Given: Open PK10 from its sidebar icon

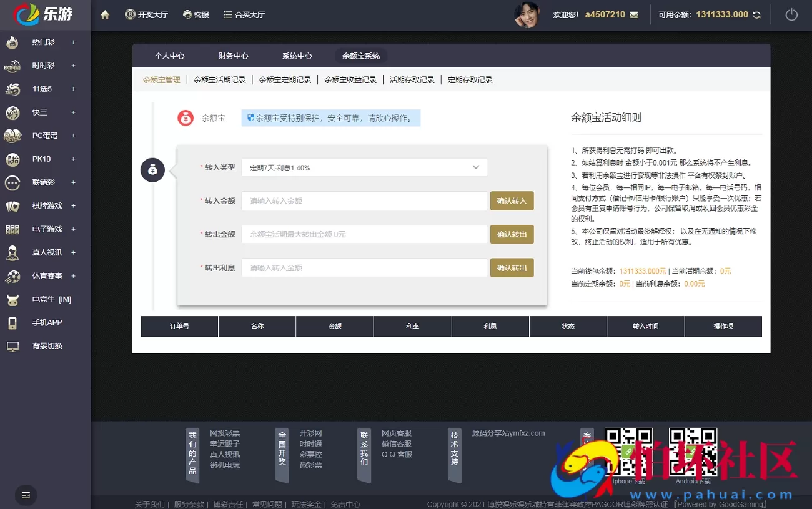Looking at the screenshot, I should coord(14,159).
